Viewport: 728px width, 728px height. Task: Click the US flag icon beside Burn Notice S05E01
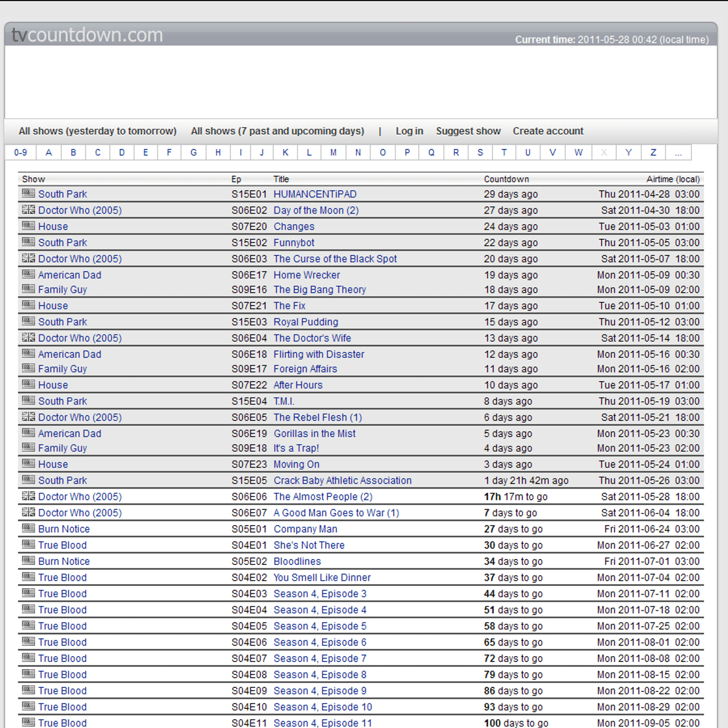[28, 528]
